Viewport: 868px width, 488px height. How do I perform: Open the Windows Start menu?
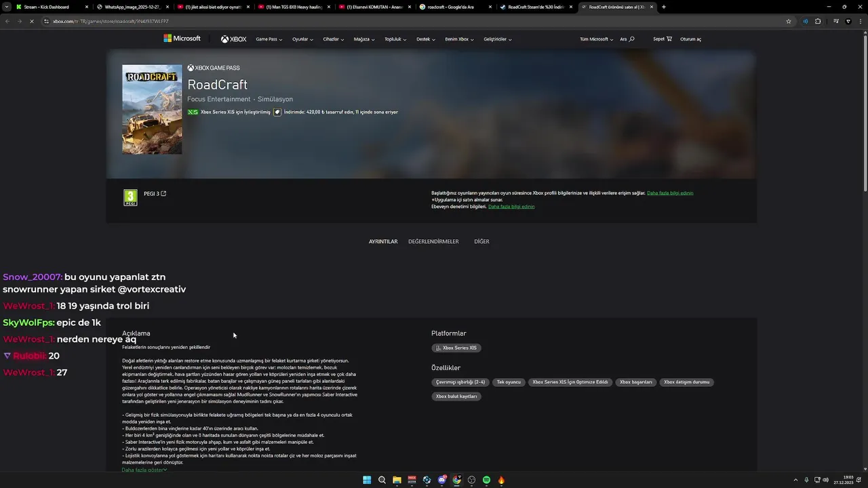pyautogui.click(x=367, y=480)
